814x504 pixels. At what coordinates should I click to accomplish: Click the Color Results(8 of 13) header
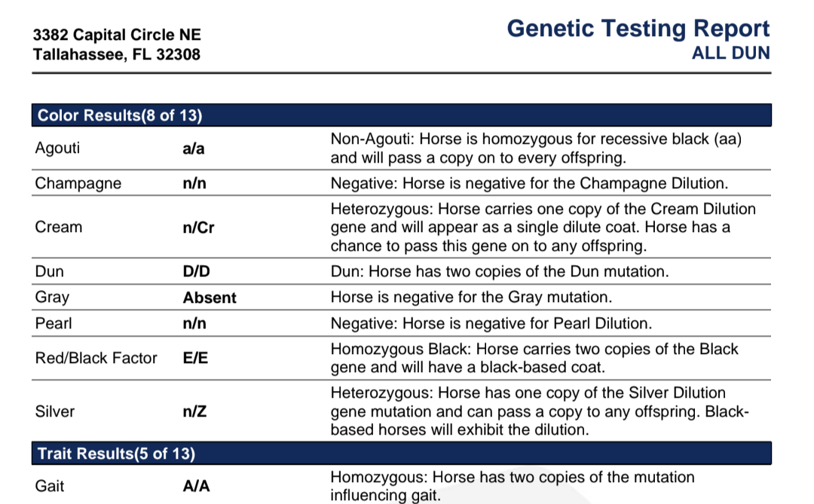click(x=401, y=115)
